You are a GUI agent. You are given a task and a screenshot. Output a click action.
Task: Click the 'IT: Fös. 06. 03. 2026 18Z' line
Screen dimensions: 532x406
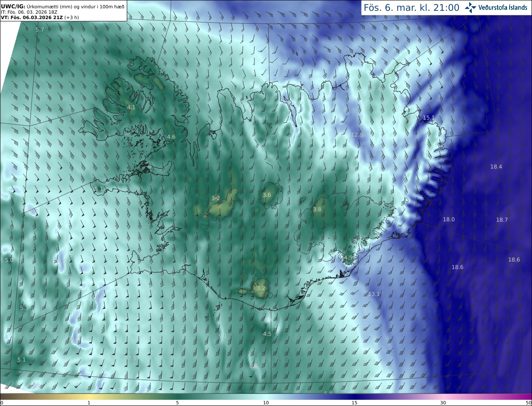(x=29, y=12)
